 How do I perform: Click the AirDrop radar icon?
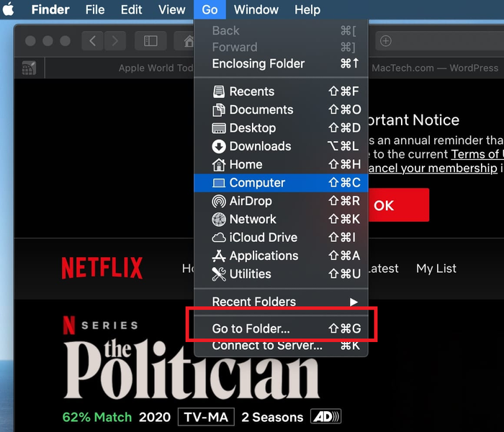219,201
